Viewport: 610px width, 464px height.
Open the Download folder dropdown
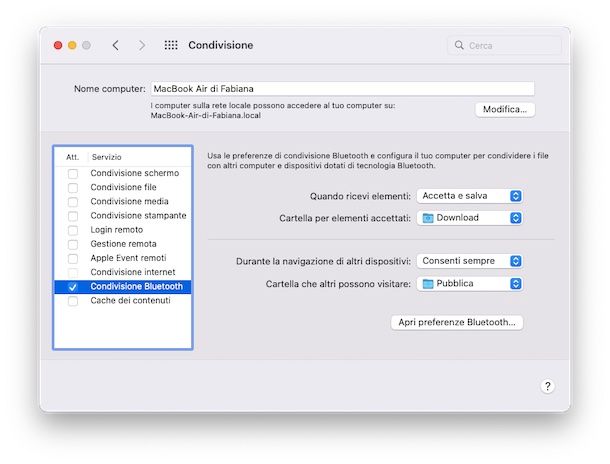coord(470,218)
